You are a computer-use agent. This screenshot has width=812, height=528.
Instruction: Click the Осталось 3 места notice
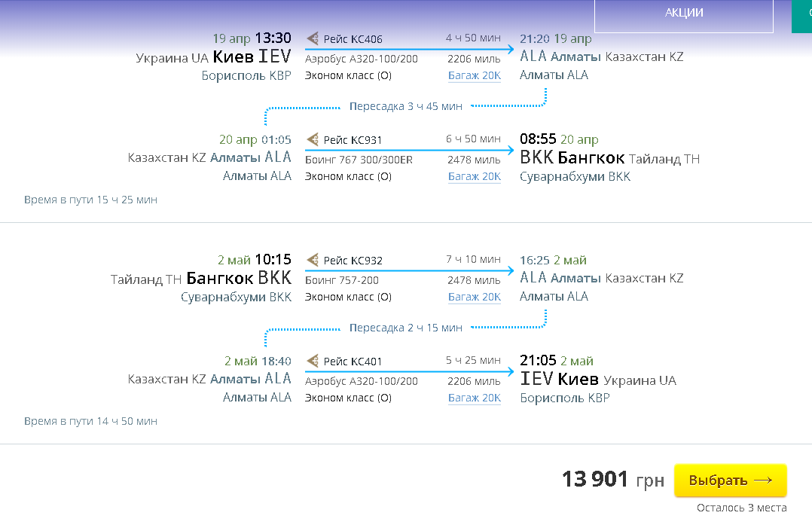741,508
